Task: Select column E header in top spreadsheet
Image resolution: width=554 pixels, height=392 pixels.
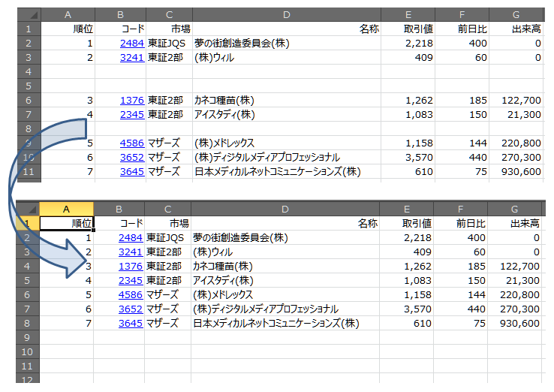Action: click(408, 15)
